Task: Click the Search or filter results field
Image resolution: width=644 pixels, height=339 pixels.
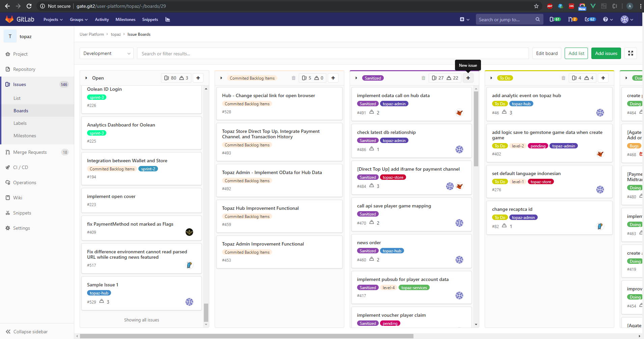Action: (x=332, y=54)
